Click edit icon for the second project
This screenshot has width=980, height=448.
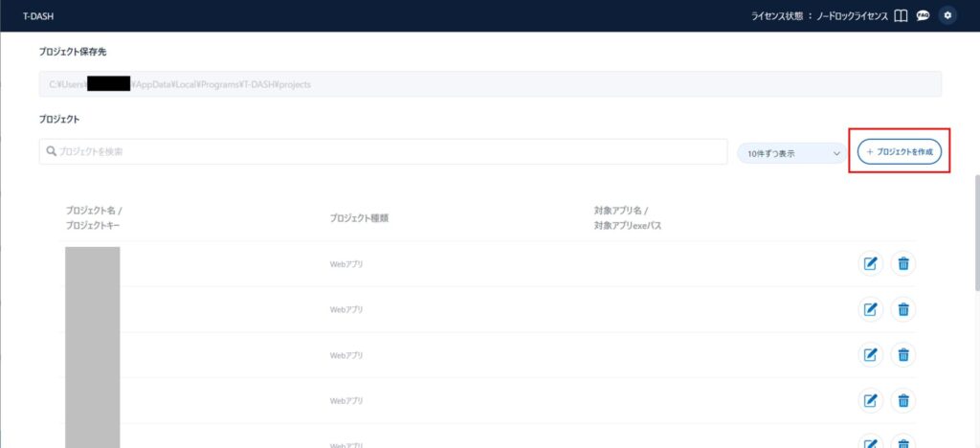tap(871, 308)
